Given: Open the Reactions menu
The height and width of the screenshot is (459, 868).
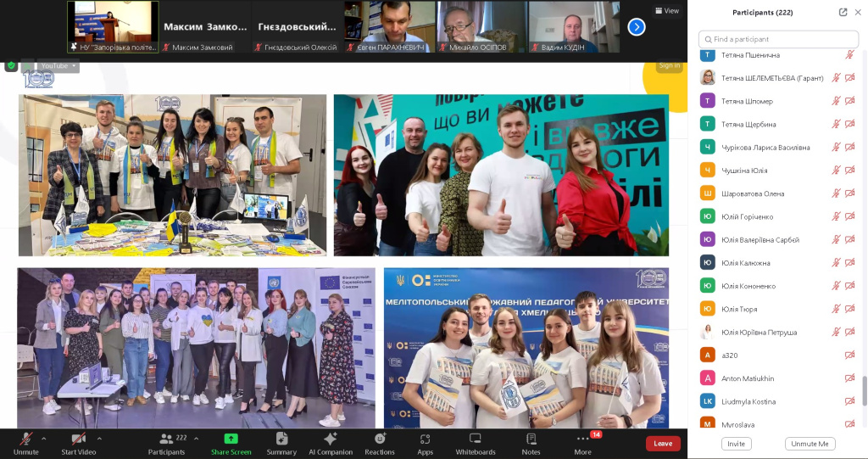Looking at the screenshot, I should pyautogui.click(x=380, y=444).
